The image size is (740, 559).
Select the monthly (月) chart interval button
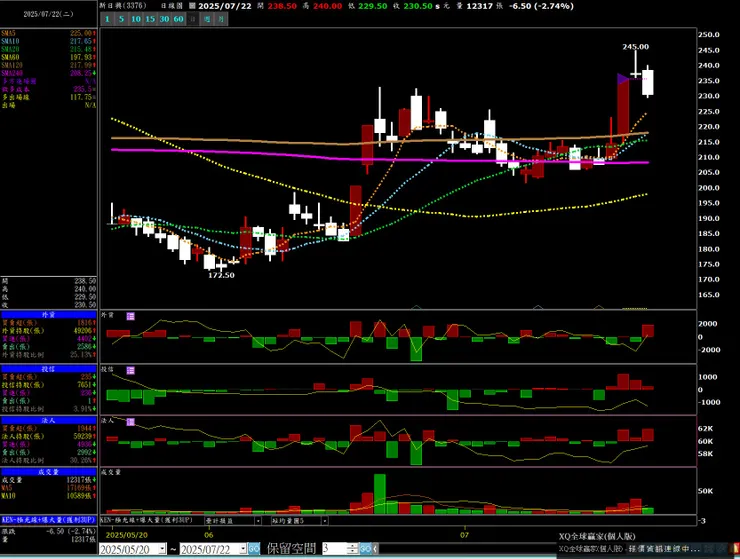[x=221, y=19]
